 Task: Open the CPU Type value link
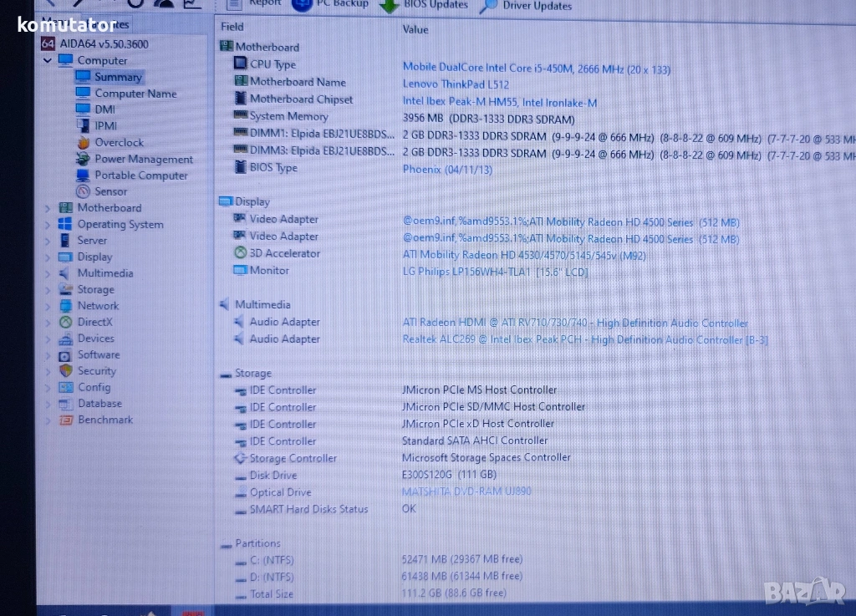536,68
